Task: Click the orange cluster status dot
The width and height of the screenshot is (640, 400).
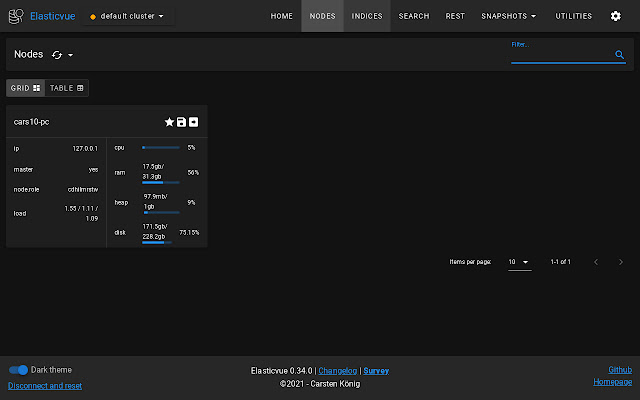Action: click(93, 17)
